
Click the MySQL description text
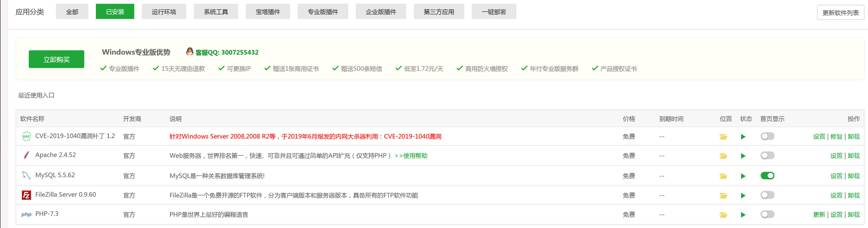click(217, 176)
